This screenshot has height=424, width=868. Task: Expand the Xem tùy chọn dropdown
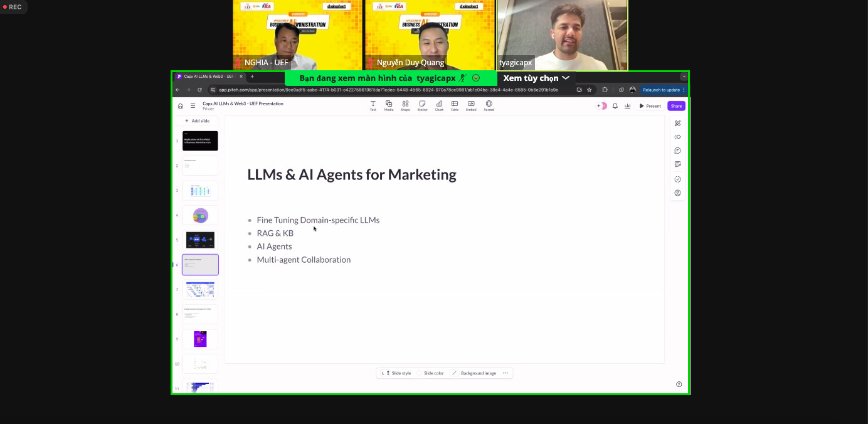[536, 78]
